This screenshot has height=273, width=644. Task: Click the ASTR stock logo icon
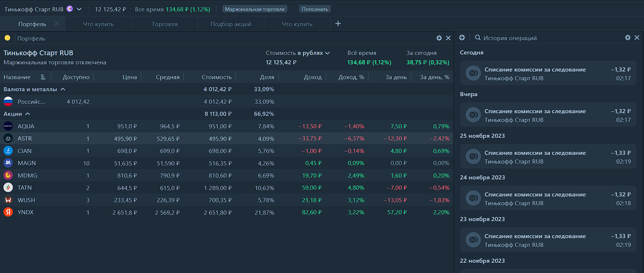[8, 138]
